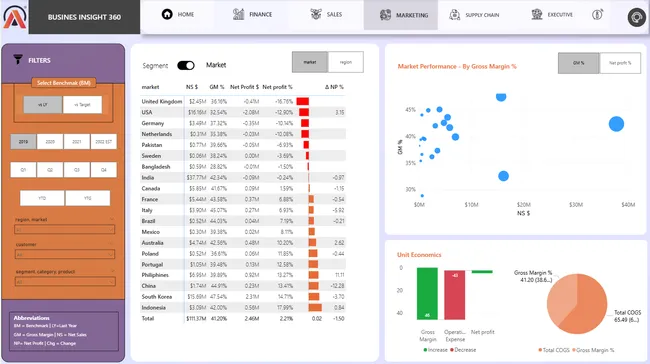The height and width of the screenshot is (364, 650).
Task: Select the Total COGS pie slice
Action: point(585,307)
